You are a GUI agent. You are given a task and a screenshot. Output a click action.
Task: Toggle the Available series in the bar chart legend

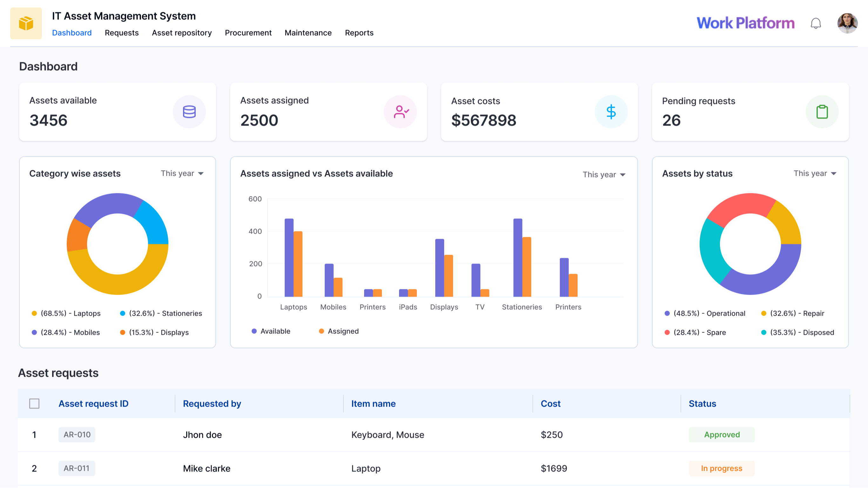[272, 331]
